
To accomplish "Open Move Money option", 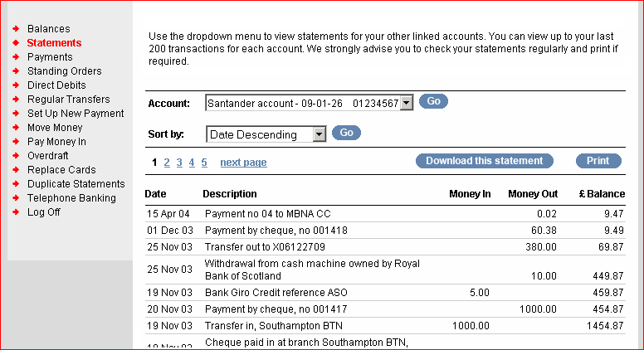I will pyautogui.click(x=55, y=128).
